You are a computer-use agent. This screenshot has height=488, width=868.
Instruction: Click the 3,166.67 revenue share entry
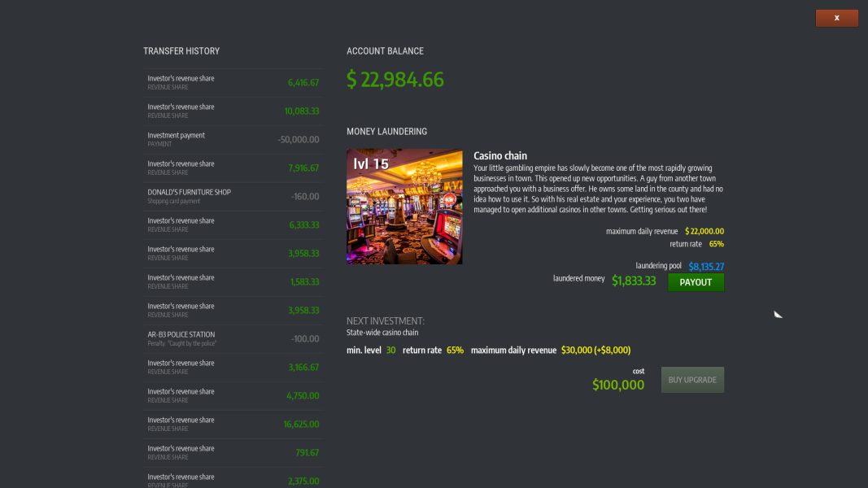click(233, 367)
